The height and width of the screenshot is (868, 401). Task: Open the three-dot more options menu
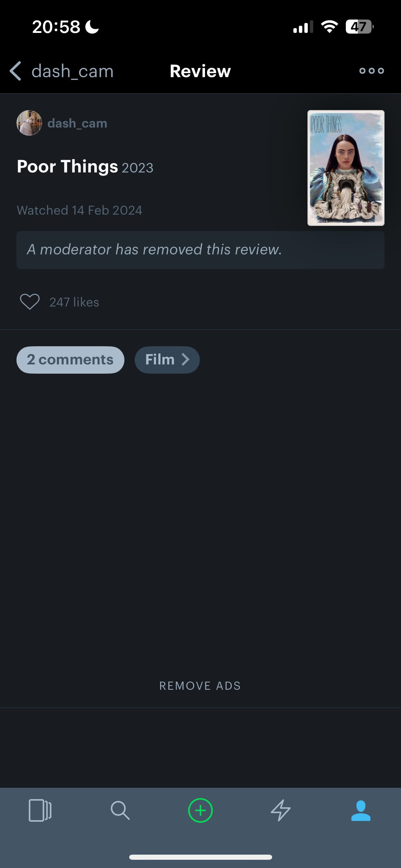[x=372, y=71]
